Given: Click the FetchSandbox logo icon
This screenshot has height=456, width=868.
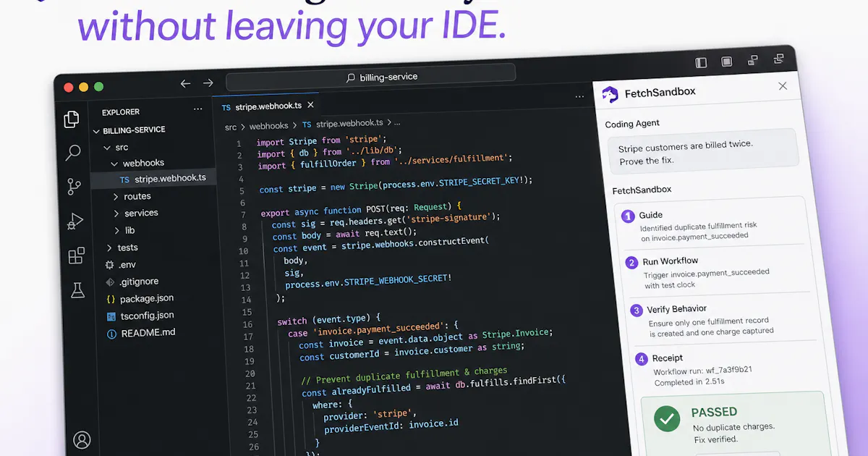Looking at the screenshot, I should click(x=610, y=94).
